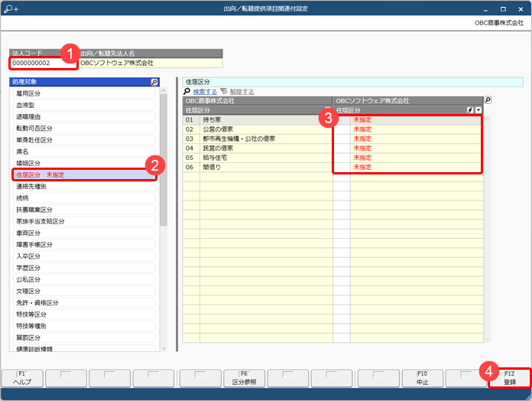Select 特技等種別 in the list

[x=84, y=326]
